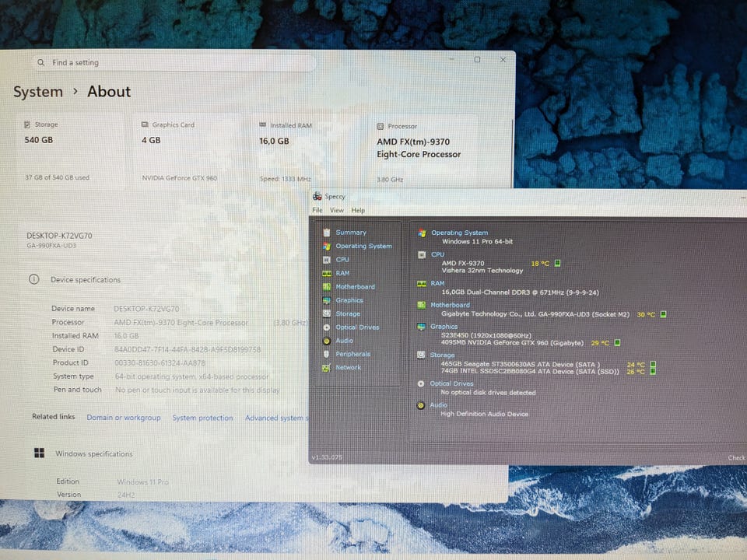Open Advanced system settings link

tap(277, 418)
